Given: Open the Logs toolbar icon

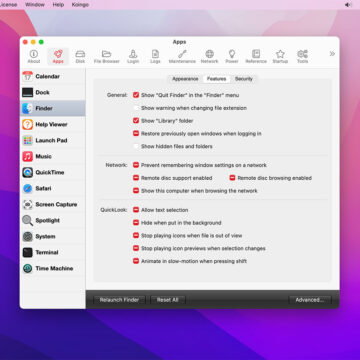Looking at the screenshot, I should tap(155, 57).
